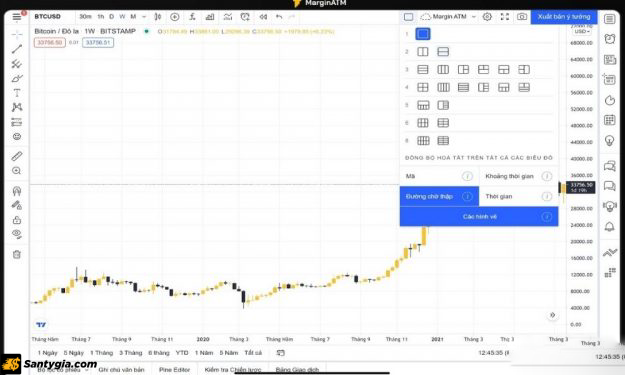
Task: Click the create alert icon in top toolbar
Action: pyautogui.click(x=245, y=17)
